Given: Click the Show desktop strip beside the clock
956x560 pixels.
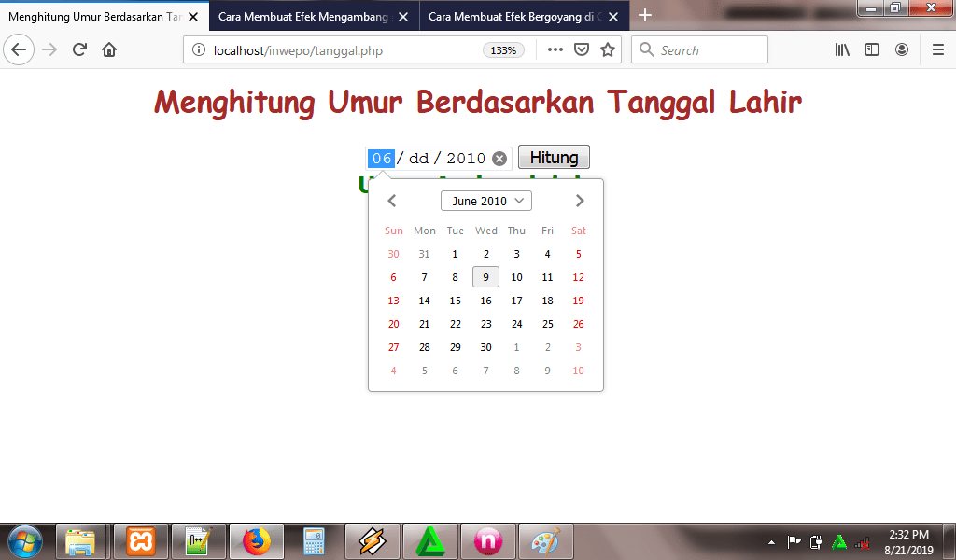Looking at the screenshot, I should coord(949,541).
